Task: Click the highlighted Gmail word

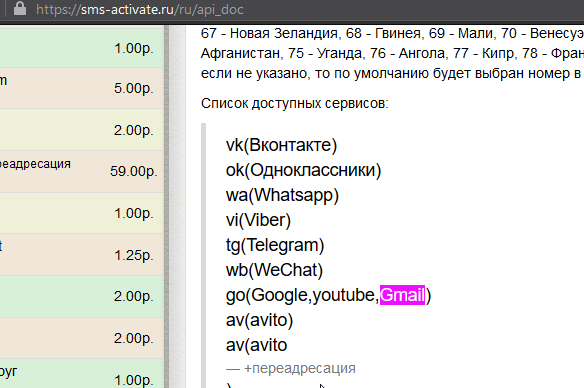Action: click(402, 295)
